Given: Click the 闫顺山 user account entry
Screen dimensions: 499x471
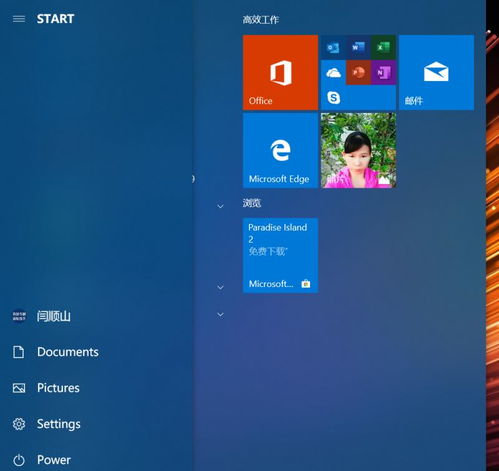Looking at the screenshot, I should (x=96, y=316).
